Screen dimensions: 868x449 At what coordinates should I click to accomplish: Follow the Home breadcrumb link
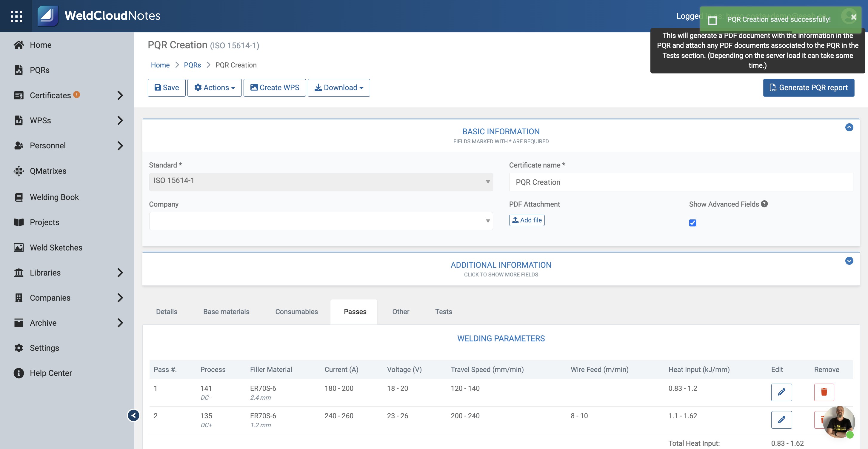coord(160,65)
